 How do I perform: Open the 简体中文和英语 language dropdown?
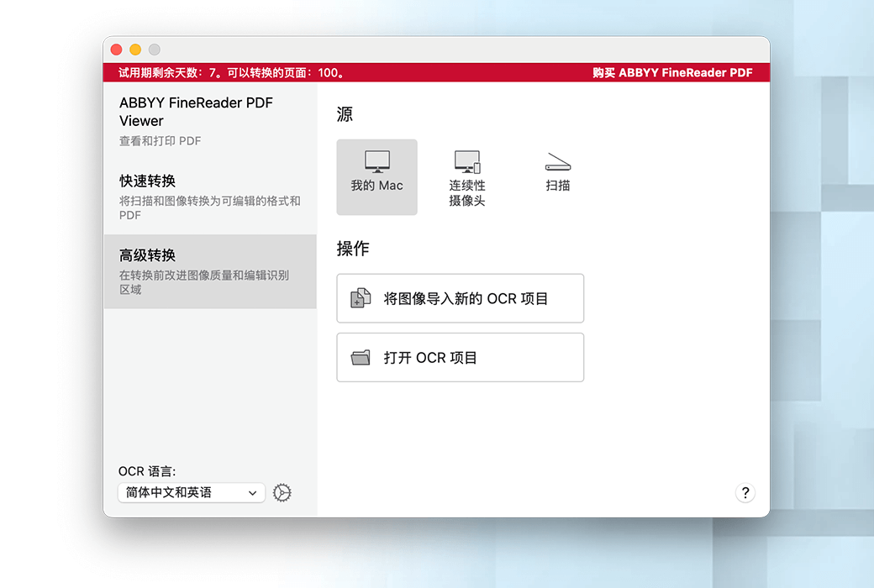[191, 493]
